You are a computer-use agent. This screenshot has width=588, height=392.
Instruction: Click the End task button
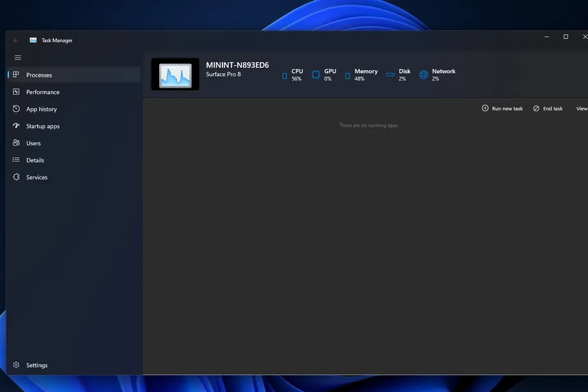click(548, 108)
